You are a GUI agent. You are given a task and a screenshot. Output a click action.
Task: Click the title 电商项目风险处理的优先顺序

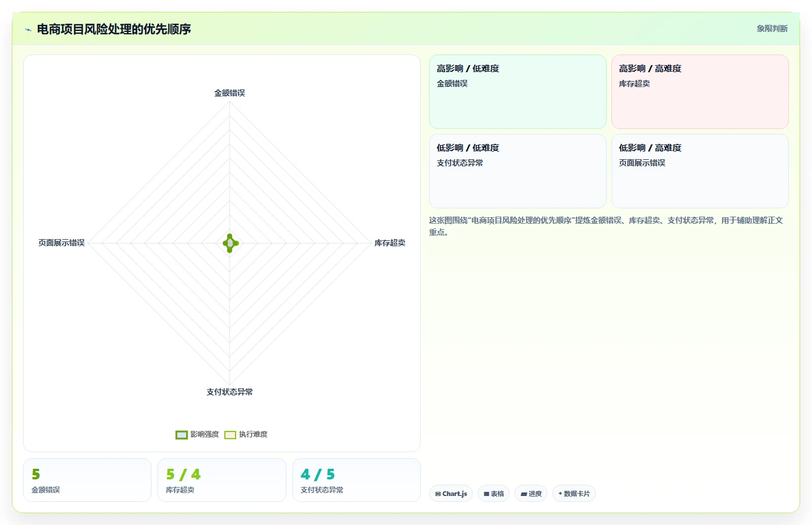(114, 29)
